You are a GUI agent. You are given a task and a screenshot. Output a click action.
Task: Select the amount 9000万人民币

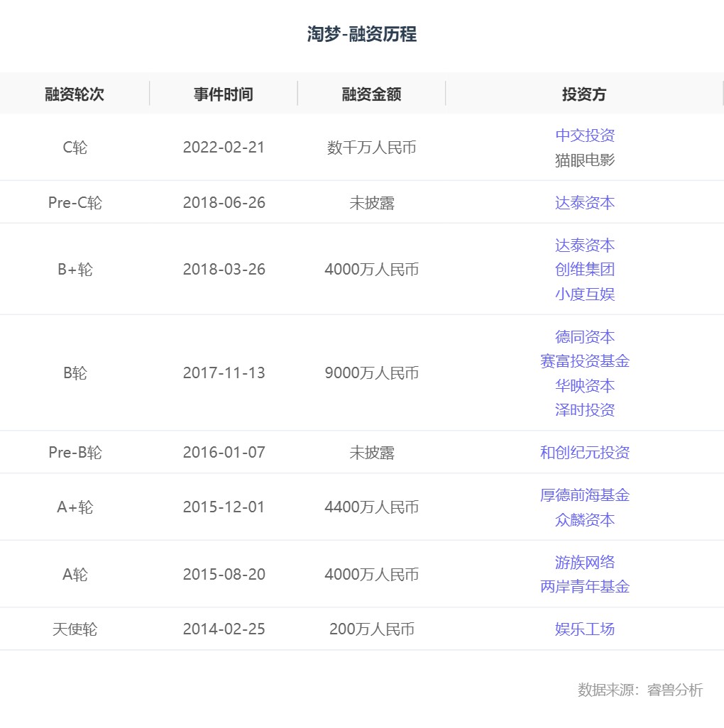tap(371, 373)
